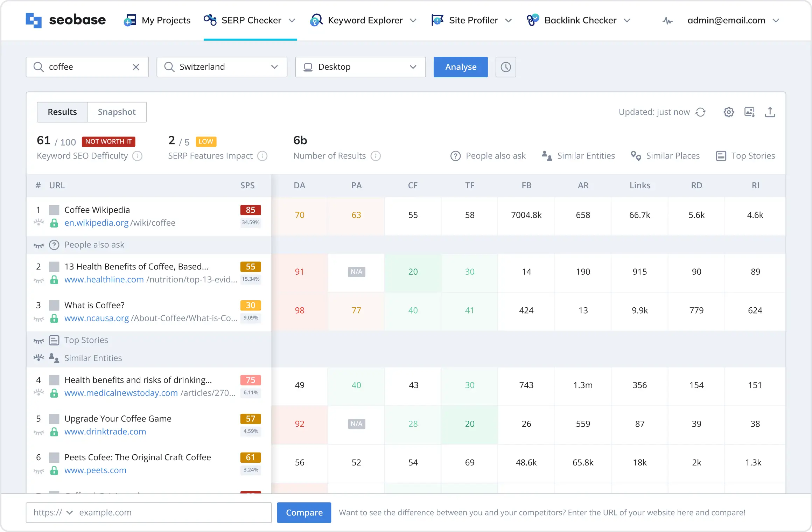The image size is (812, 532).
Task: Open www.peets.com link
Action: pyautogui.click(x=95, y=470)
